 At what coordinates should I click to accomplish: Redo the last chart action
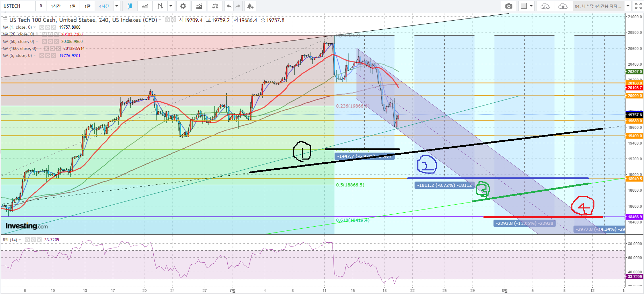(x=238, y=6)
